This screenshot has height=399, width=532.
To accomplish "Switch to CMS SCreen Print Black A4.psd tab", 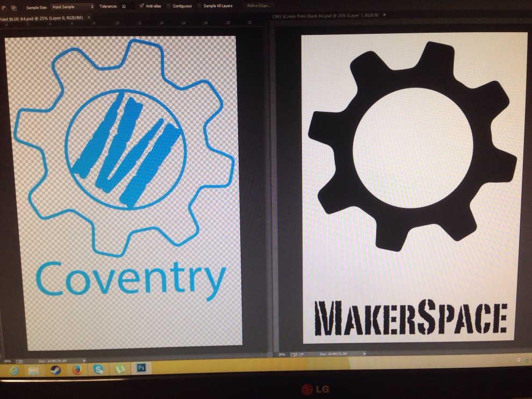I will click(x=325, y=16).
